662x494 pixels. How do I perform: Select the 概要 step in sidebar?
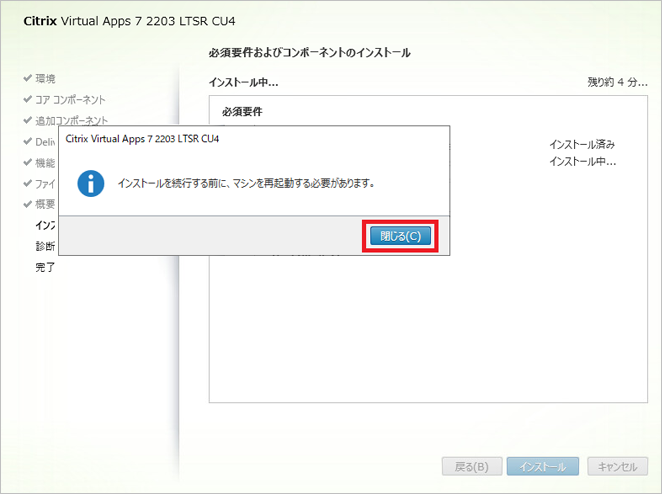coord(45,204)
